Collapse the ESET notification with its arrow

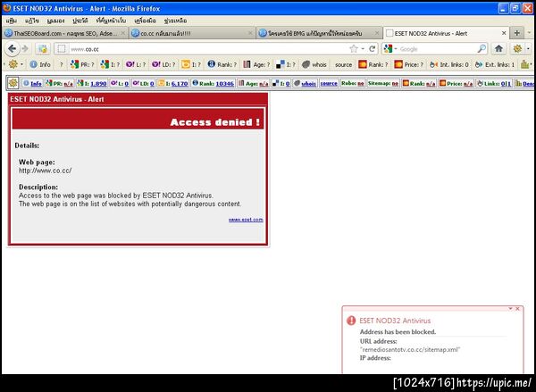(510, 309)
